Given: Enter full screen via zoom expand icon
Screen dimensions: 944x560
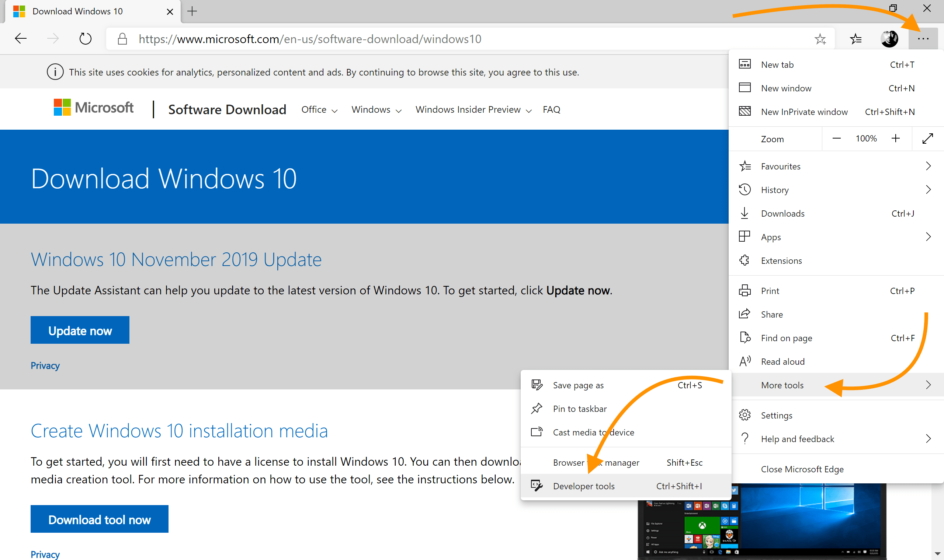Looking at the screenshot, I should 928,139.
